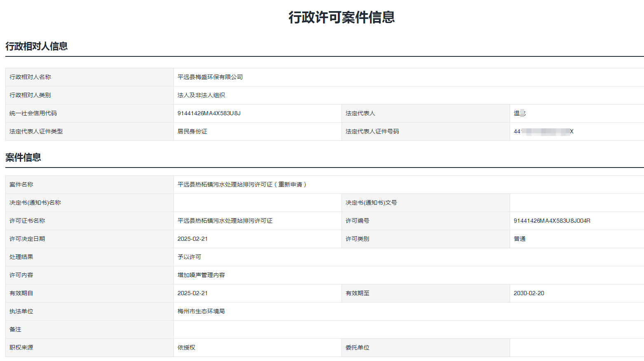Click the 行政相对人信息 section heading
This screenshot has height=361, width=644.
tap(36, 46)
